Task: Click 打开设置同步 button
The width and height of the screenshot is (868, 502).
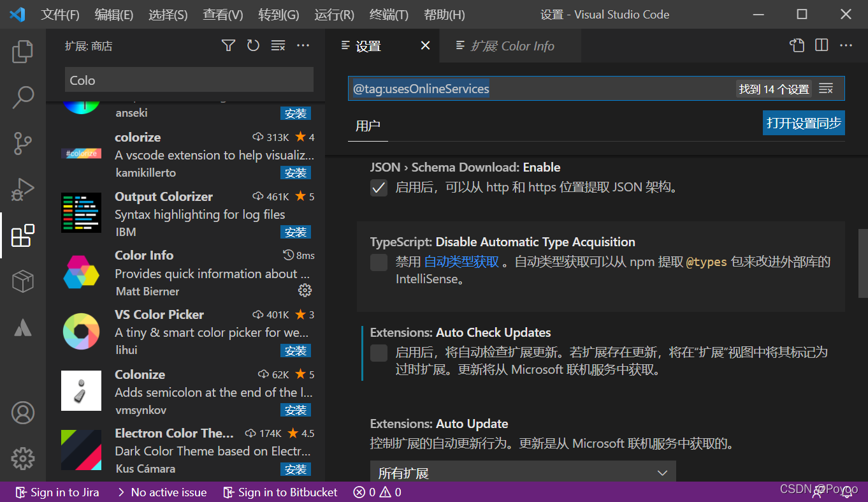Action: [x=803, y=122]
